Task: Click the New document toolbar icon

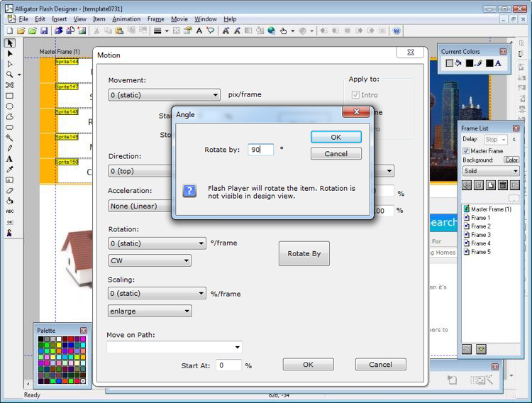Action: point(9,31)
